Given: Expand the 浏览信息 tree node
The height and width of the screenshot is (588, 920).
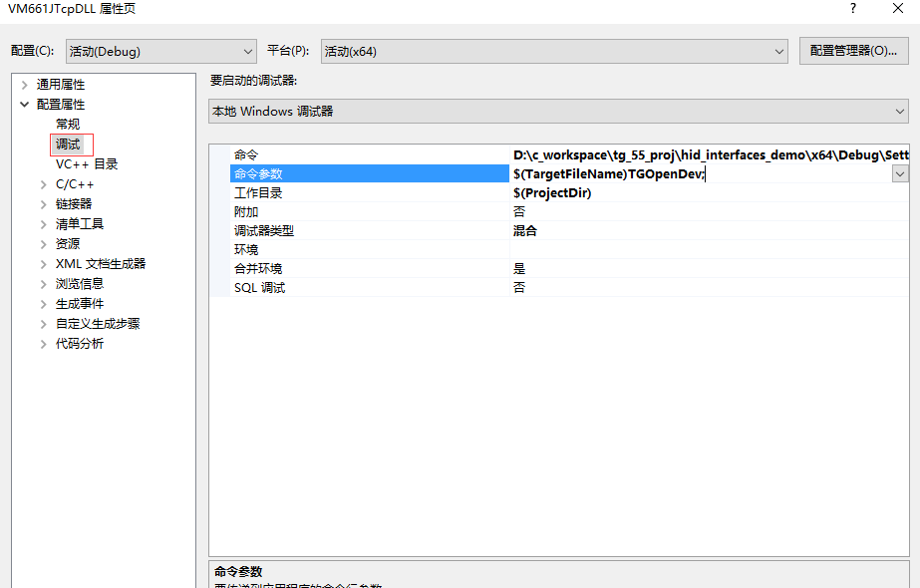Looking at the screenshot, I should (x=44, y=285).
